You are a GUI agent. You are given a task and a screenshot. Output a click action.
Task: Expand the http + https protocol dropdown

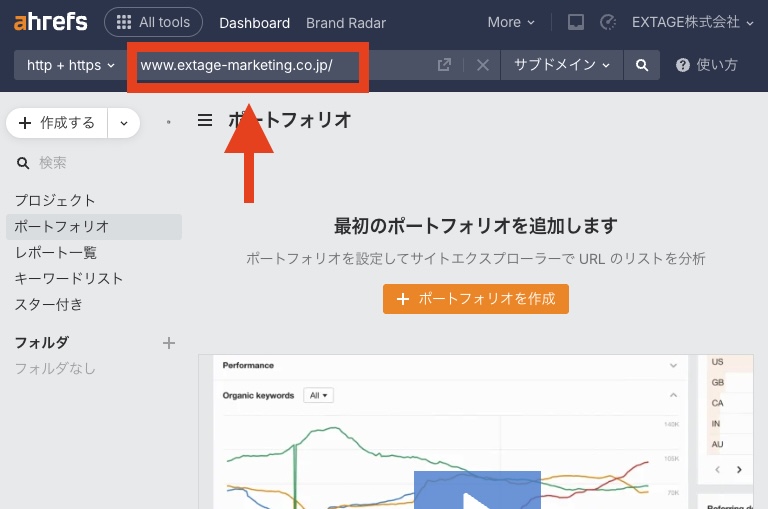tap(70, 65)
